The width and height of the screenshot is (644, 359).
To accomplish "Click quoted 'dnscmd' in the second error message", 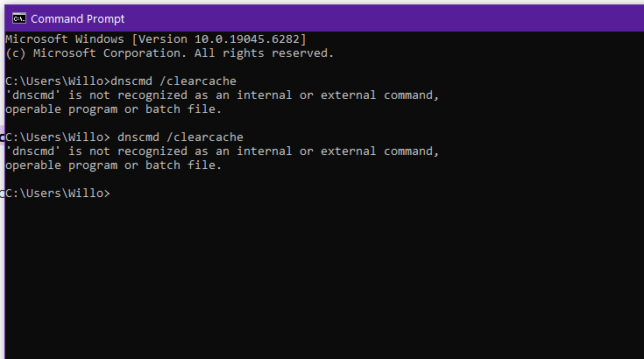I will 33,151.
